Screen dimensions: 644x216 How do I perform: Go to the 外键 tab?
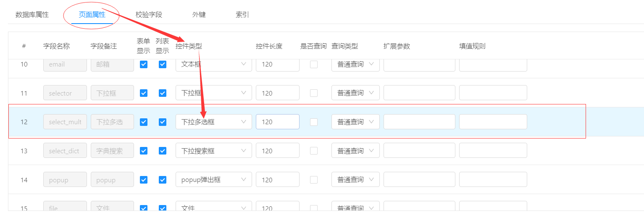coord(199,15)
